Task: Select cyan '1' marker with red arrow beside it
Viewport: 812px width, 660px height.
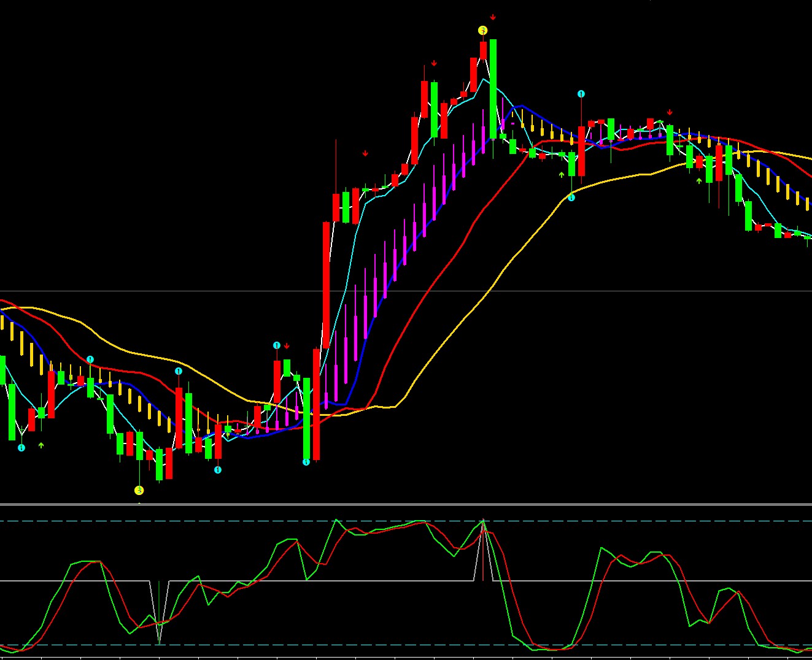Action: (x=277, y=346)
